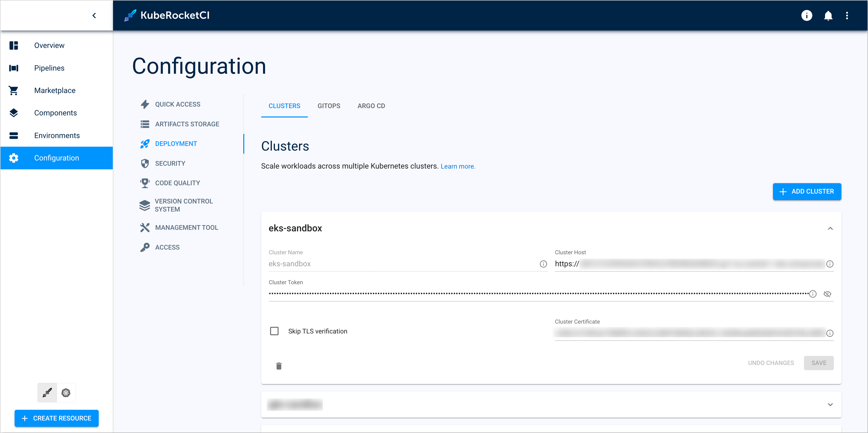This screenshot has height=433, width=868.
Task: Toggle Cluster Token visibility eye icon
Action: [829, 293]
